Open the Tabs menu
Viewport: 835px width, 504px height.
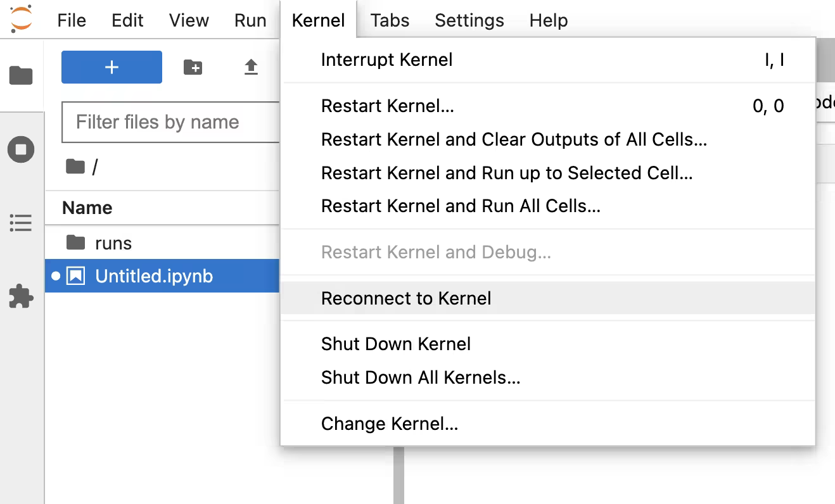[x=389, y=20]
